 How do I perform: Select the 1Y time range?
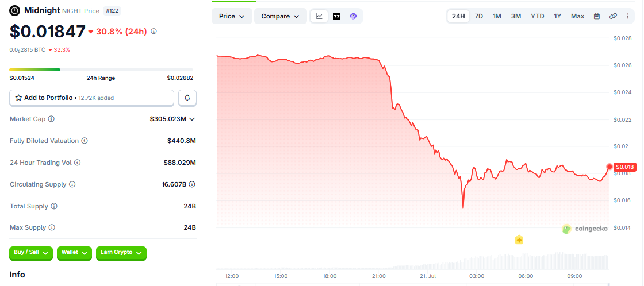pos(557,16)
